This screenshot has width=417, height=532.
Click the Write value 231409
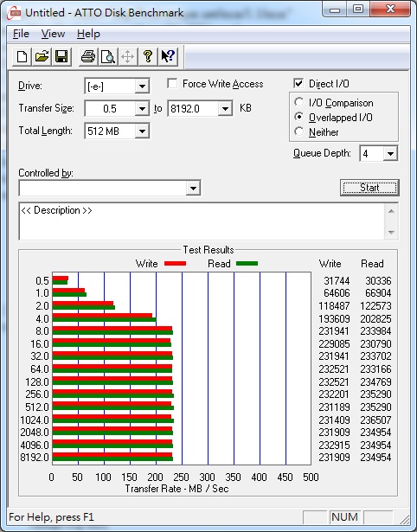pyautogui.click(x=334, y=420)
